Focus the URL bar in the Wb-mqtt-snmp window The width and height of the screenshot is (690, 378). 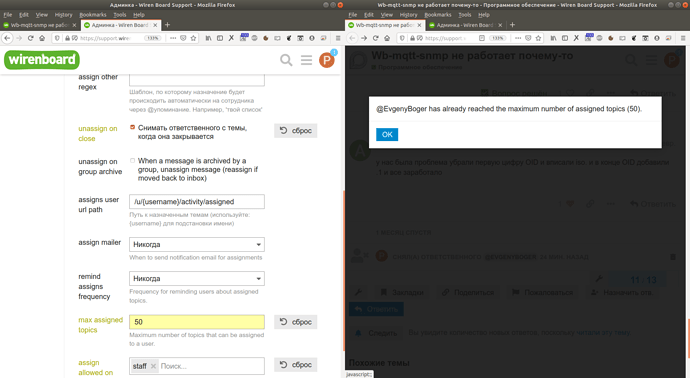point(445,38)
